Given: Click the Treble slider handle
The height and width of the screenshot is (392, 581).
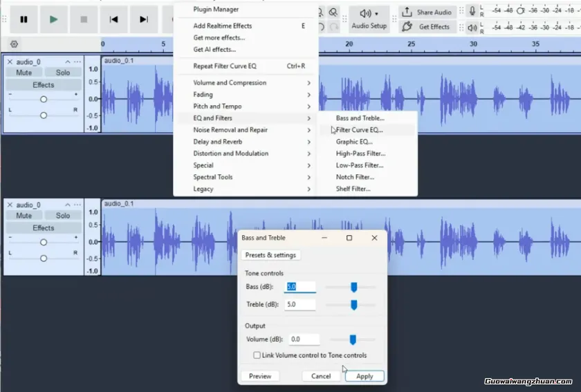Looking at the screenshot, I should tap(353, 305).
